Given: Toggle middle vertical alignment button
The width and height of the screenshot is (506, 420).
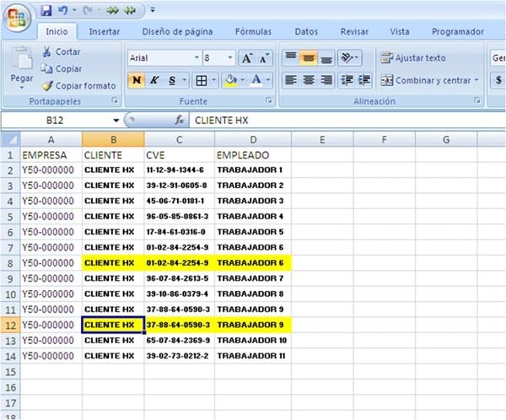Looking at the screenshot, I should click(x=309, y=58).
